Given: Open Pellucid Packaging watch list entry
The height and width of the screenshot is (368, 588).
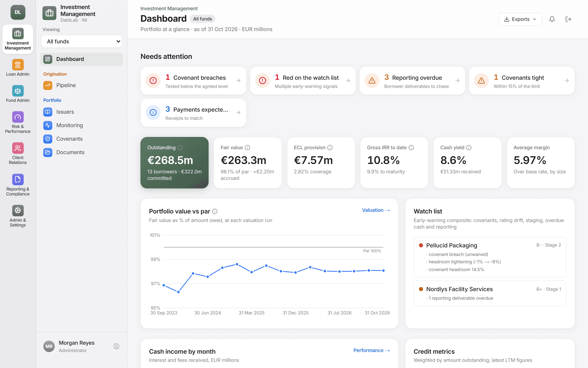Looking at the screenshot, I should pyautogui.click(x=490, y=257).
